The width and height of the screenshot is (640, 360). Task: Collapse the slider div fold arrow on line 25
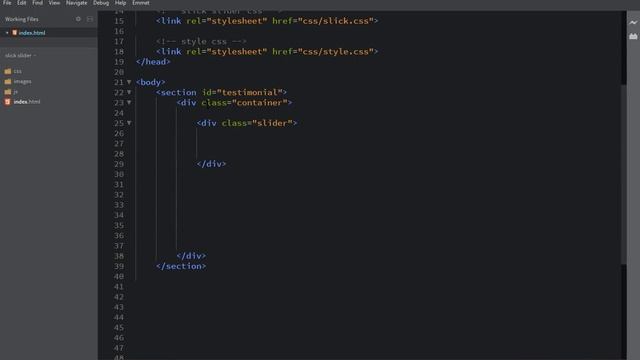click(129, 123)
